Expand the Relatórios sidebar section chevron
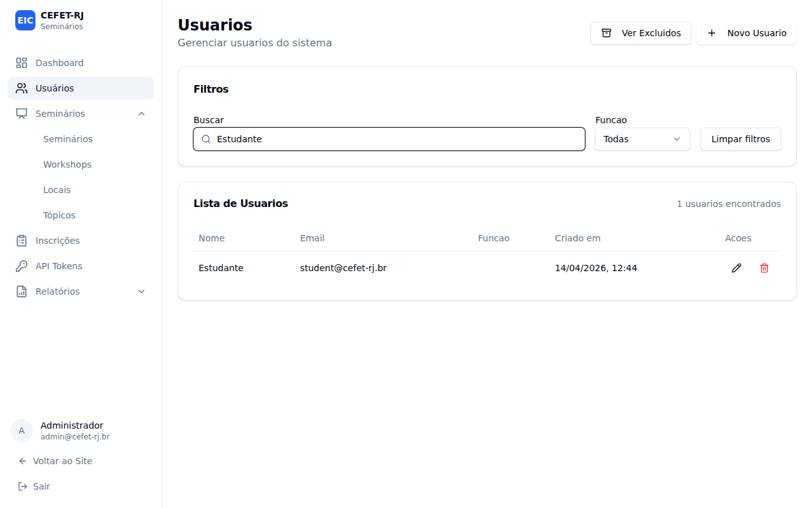The width and height of the screenshot is (812, 508). (x=141, y=291)
